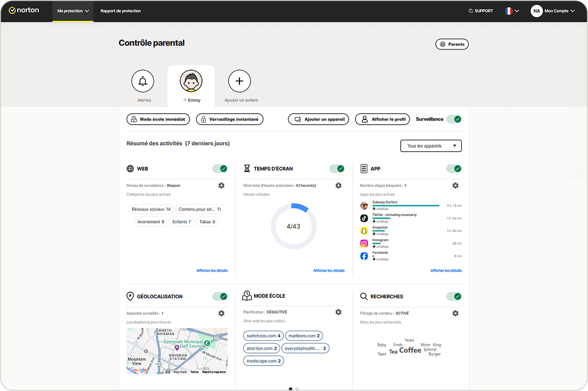Open the language flag dropdown
Screen dimensions: 588x391
pos(512,11)
